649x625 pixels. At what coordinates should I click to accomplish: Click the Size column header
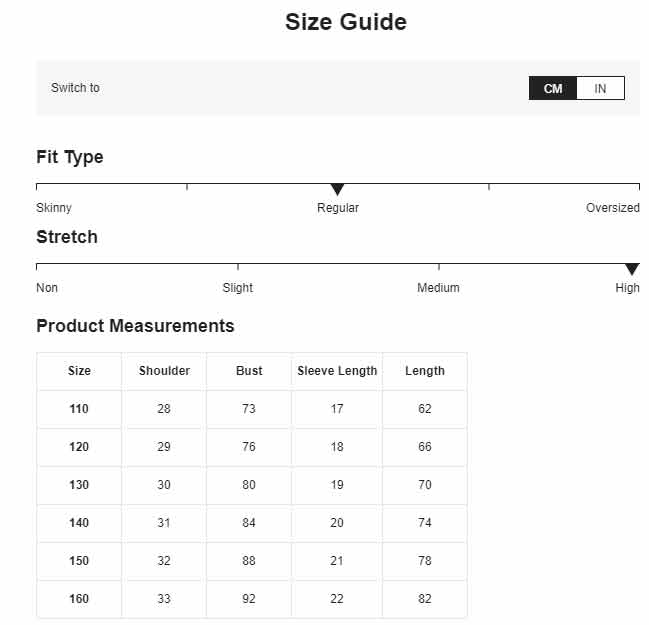pyautogui.click(x=79, y=371)
